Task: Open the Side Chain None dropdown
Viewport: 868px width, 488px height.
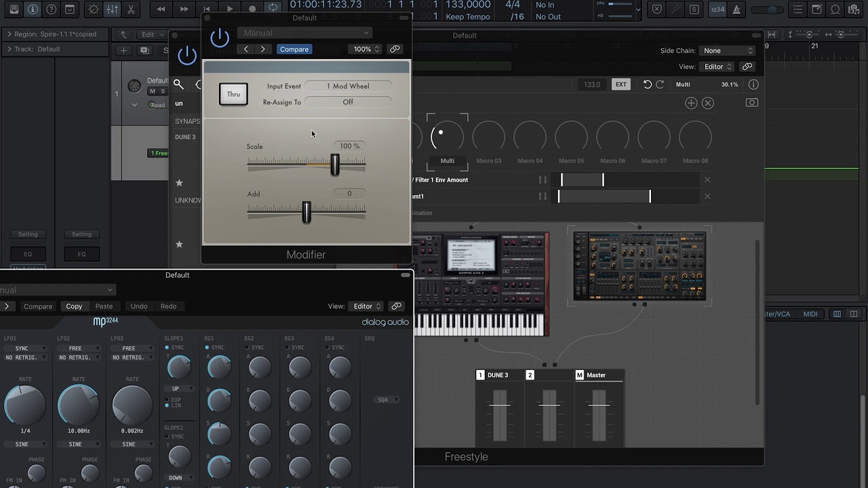Action: (728, 50)
